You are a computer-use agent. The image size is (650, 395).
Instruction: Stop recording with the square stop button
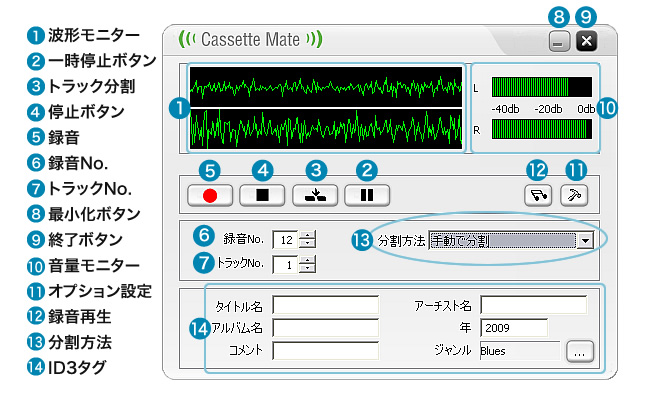[x=262, y=195]
